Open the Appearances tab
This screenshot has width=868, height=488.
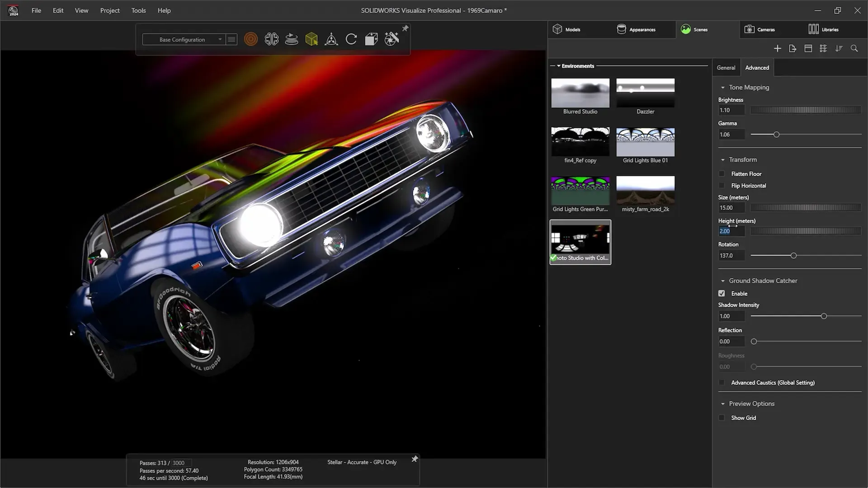tap(636, 29)
